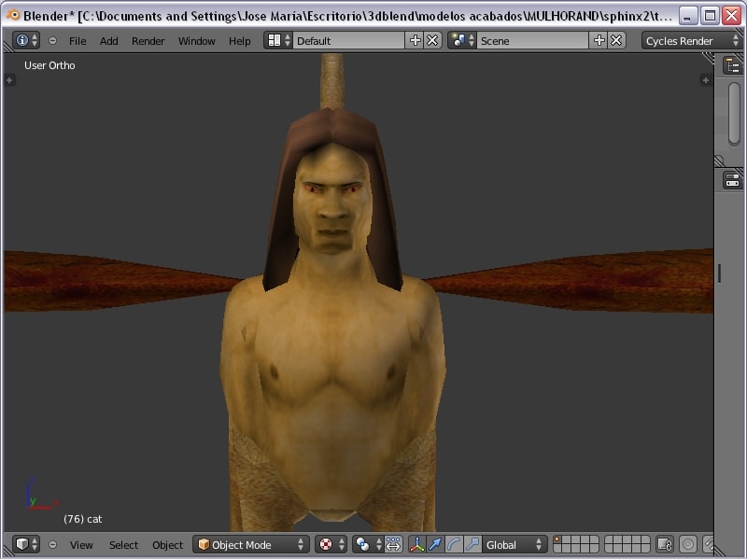Viewport: 747px width, 560px height.
Task: Click the Scene name field
Action: pyautogui.click(x=532, y=41)
